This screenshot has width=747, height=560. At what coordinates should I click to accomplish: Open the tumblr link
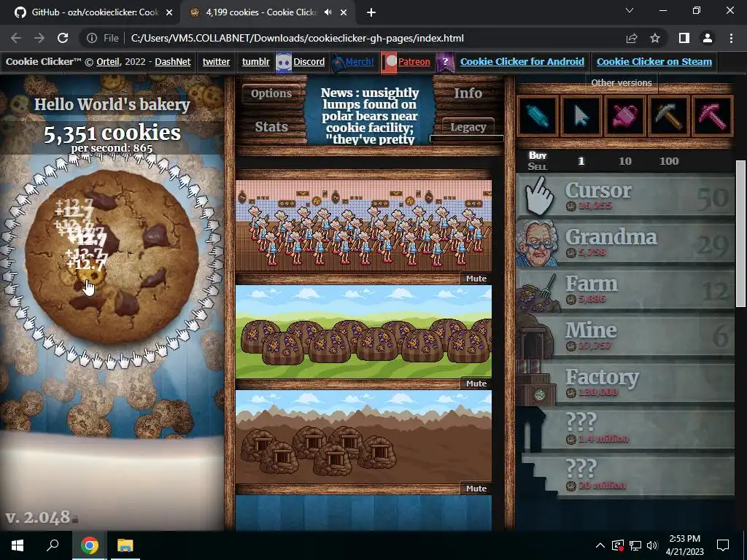[256, 62]
